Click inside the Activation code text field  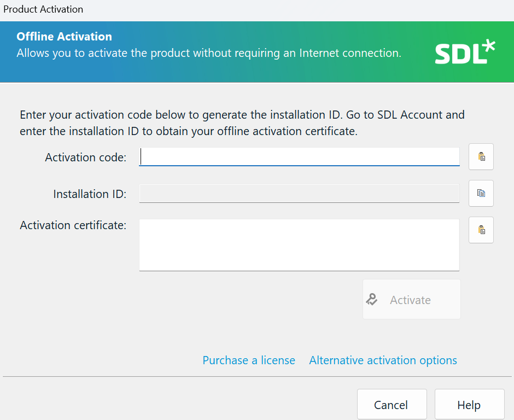coord(299,157)
